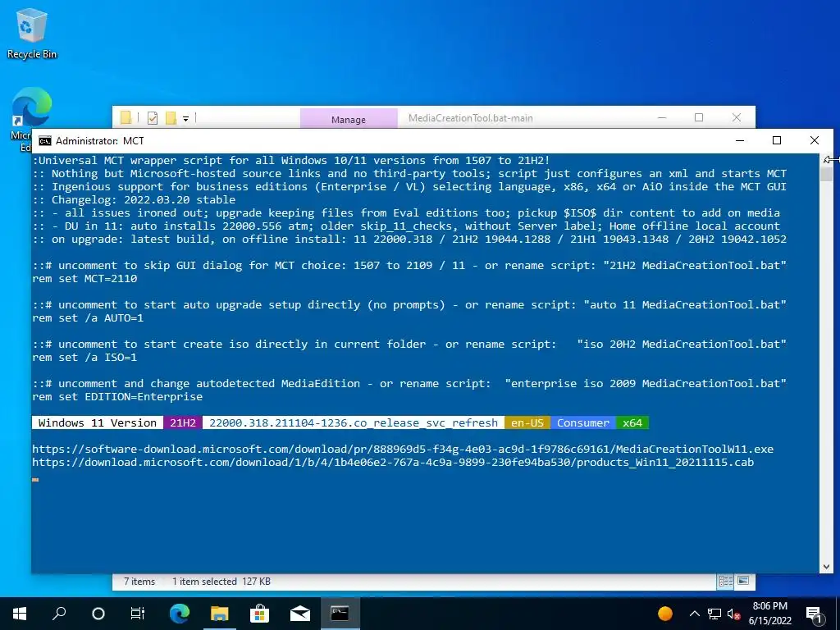Image resolution: width=840 pixels, height=630 pixels.
Task: Click the 'Administrator: MCT' title text
Action: (99, 141)
